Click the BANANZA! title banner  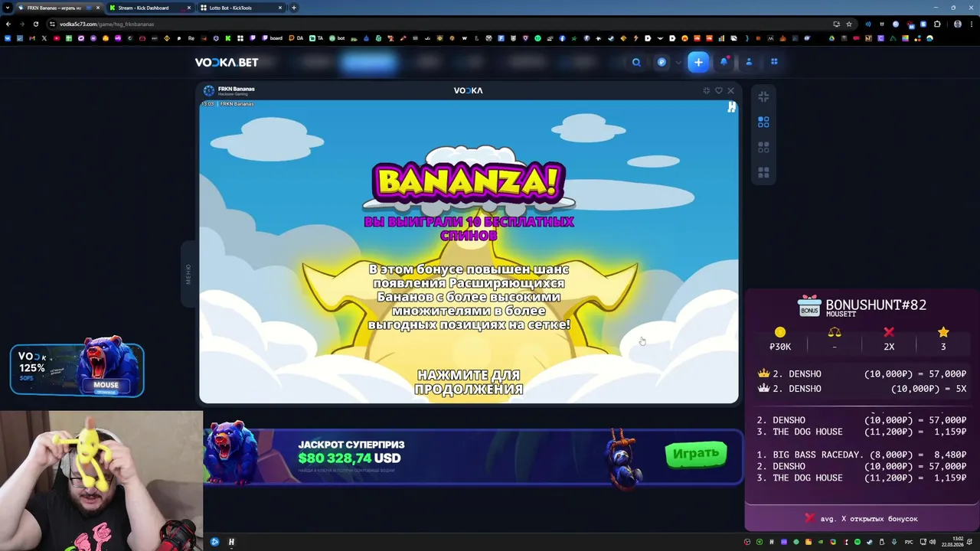[469, 182]
